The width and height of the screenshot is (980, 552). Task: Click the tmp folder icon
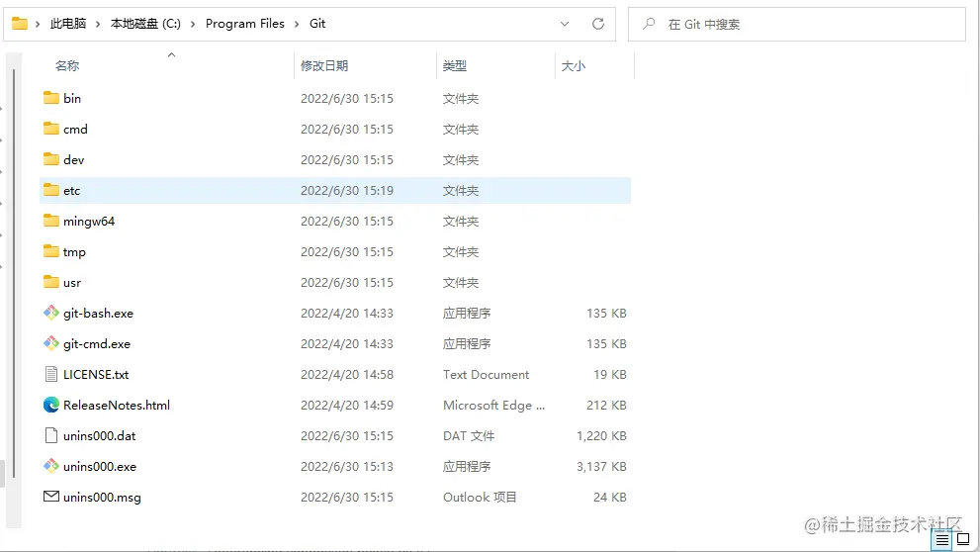(51, 250)
